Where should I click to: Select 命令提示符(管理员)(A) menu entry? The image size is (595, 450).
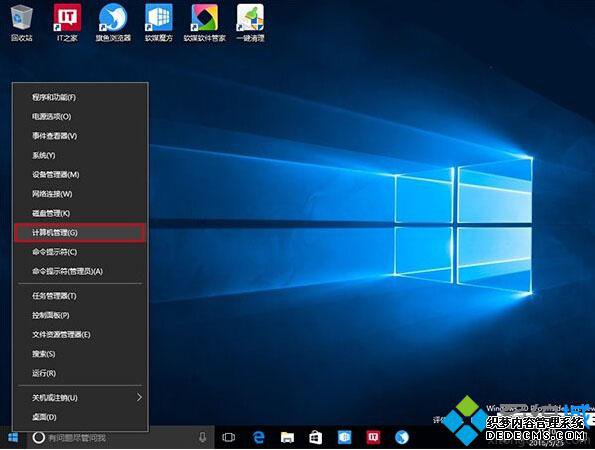click(x=80, y=271)
